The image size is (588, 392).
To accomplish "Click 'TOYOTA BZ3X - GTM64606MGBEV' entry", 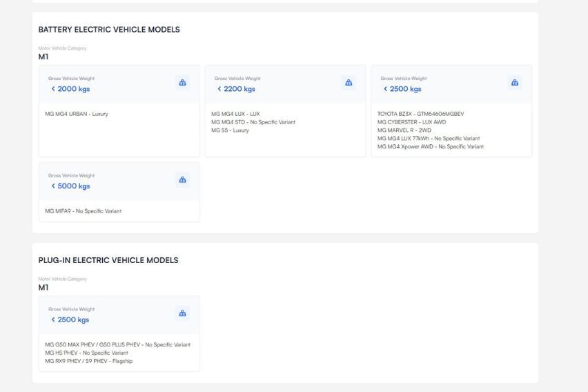I will tap(421, 114).
